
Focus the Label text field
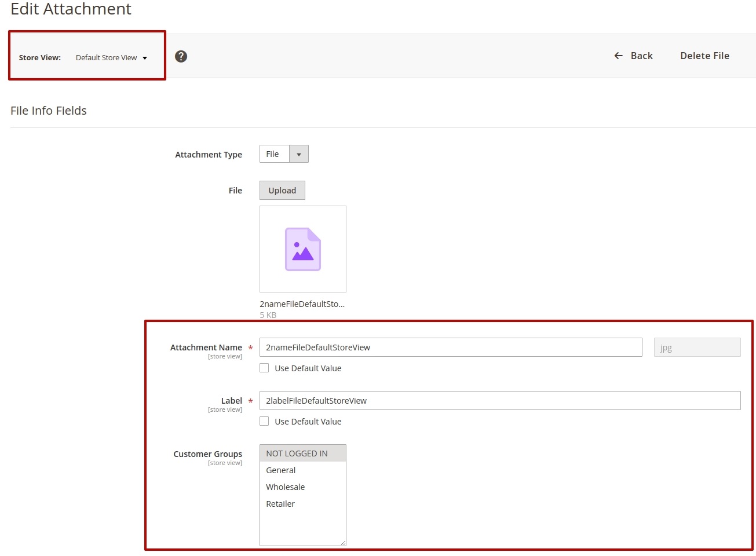point(499,401)
